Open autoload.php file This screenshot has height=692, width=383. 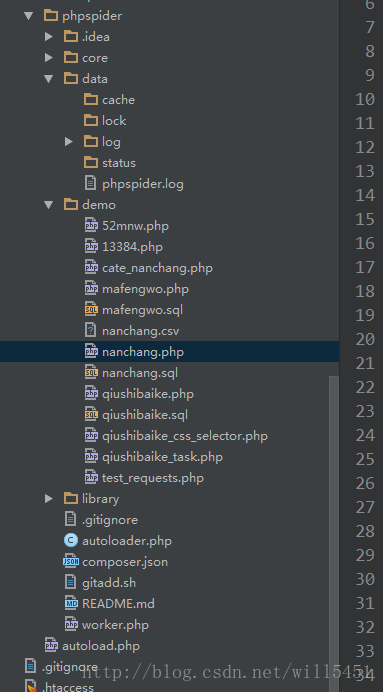[101, 646]
